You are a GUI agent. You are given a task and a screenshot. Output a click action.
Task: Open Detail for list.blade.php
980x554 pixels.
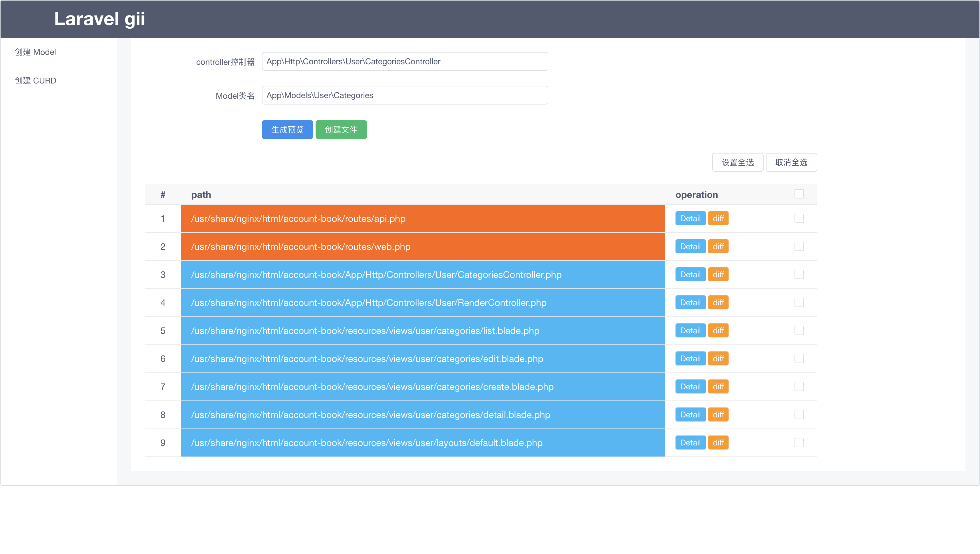pyautogui.click(x=690, y=330)
